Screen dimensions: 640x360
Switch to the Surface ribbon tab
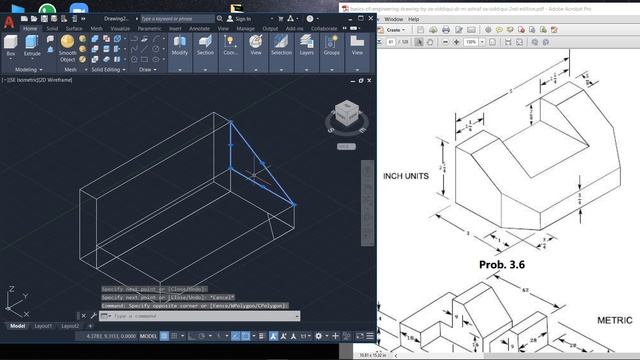74,29
